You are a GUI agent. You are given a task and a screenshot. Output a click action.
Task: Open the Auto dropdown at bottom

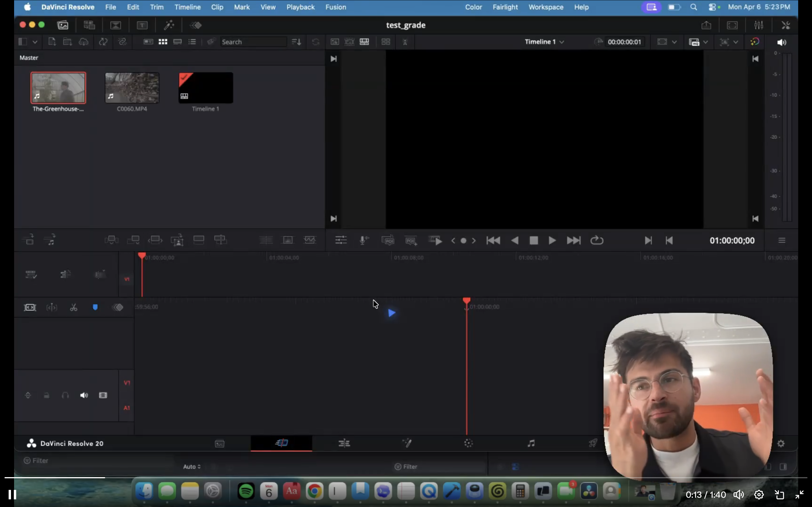click(192, 466)
